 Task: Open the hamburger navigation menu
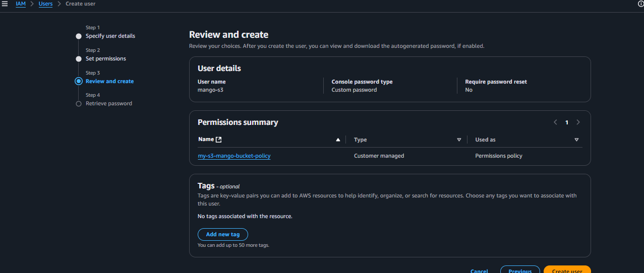pyautogui.click(x=5, y=4)
